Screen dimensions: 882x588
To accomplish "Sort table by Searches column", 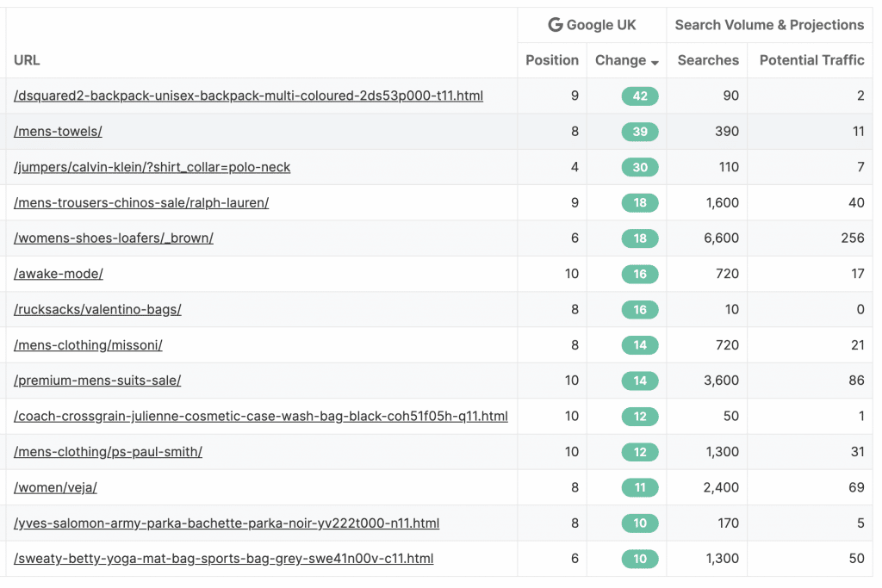I will (x=708, y=60).
